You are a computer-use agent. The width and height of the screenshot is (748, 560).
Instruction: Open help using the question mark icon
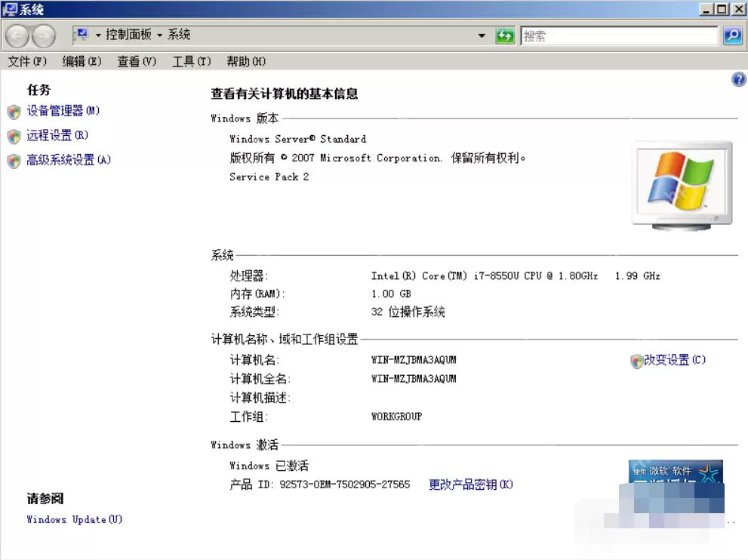[x=739, y=79]
